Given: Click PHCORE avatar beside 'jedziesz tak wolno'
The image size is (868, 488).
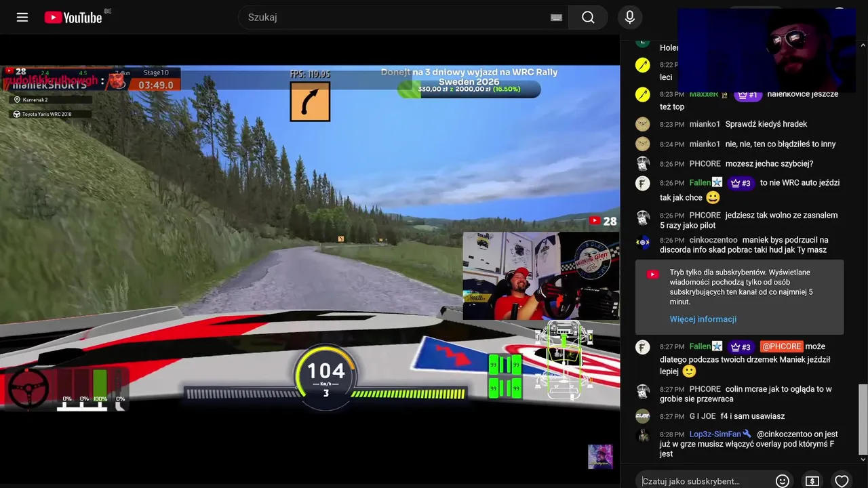Looking at the screenshot, I should coord(643,217).
